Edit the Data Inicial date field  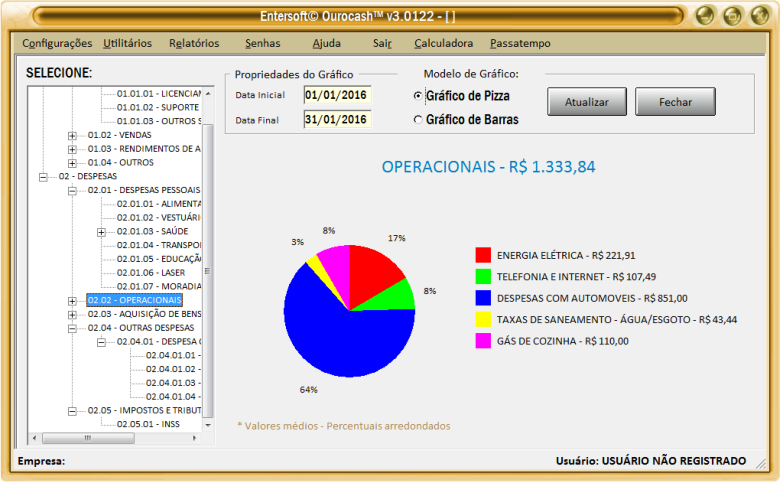tap(337, 95)
